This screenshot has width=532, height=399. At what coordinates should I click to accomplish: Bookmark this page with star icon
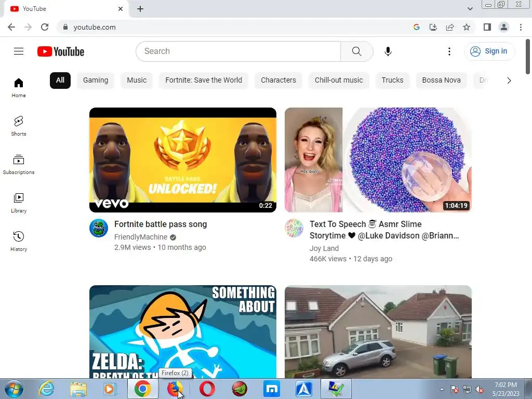[467, 27]
